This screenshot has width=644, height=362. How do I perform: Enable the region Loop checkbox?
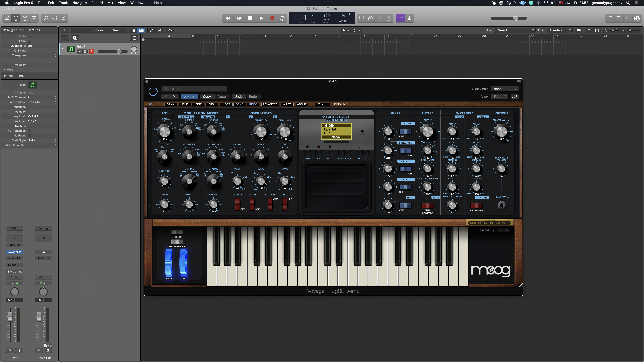click(29, 41)
